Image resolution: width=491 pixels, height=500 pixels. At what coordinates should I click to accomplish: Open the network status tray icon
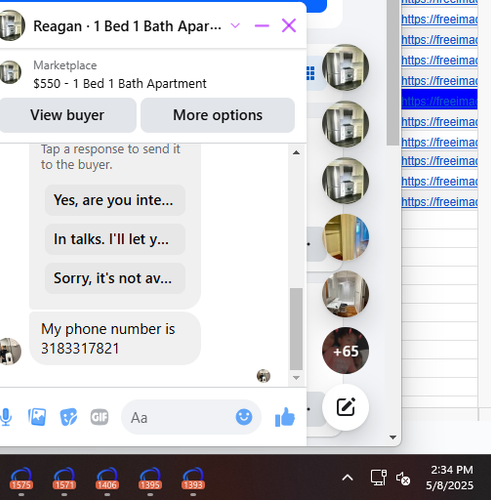point(379,478)
